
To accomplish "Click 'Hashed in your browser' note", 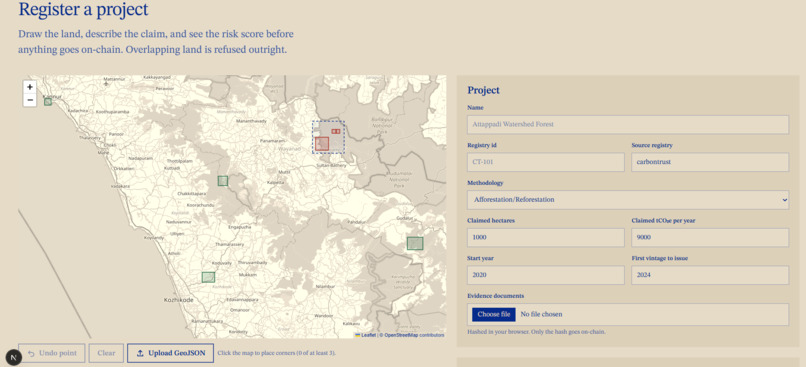I will coord(536,332).
